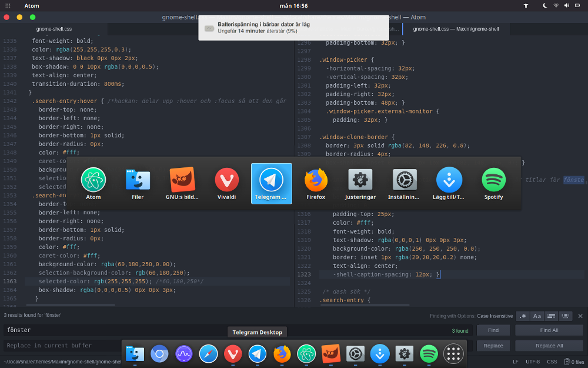Click the battery indicator in top bar
The image size is (588, 368).
coord(577,6)
